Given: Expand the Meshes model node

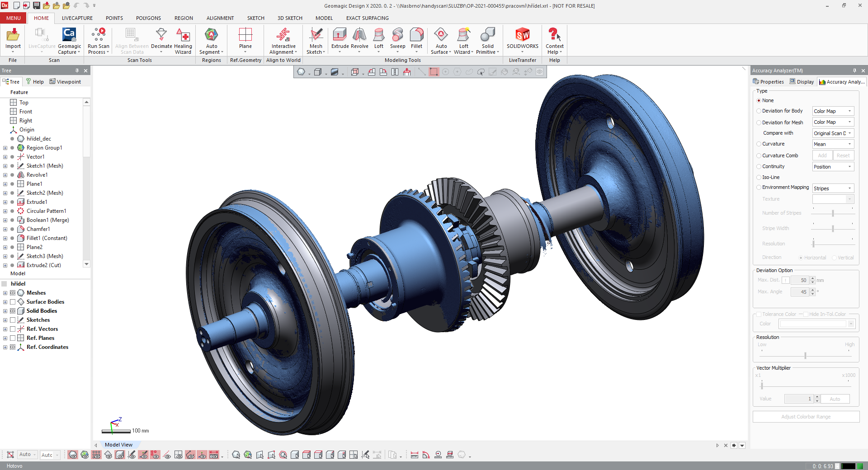Looking at the screenshot, I should [x=5, y=293].
